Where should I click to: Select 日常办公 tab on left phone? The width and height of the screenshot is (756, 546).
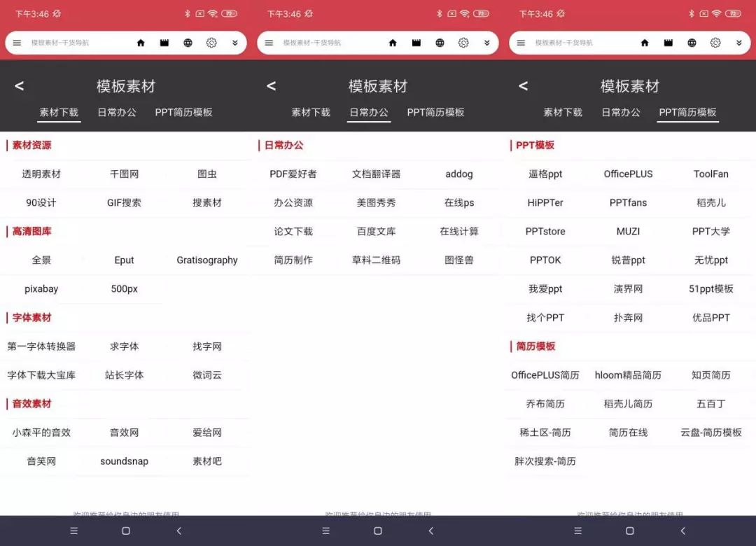pos(117,113)
